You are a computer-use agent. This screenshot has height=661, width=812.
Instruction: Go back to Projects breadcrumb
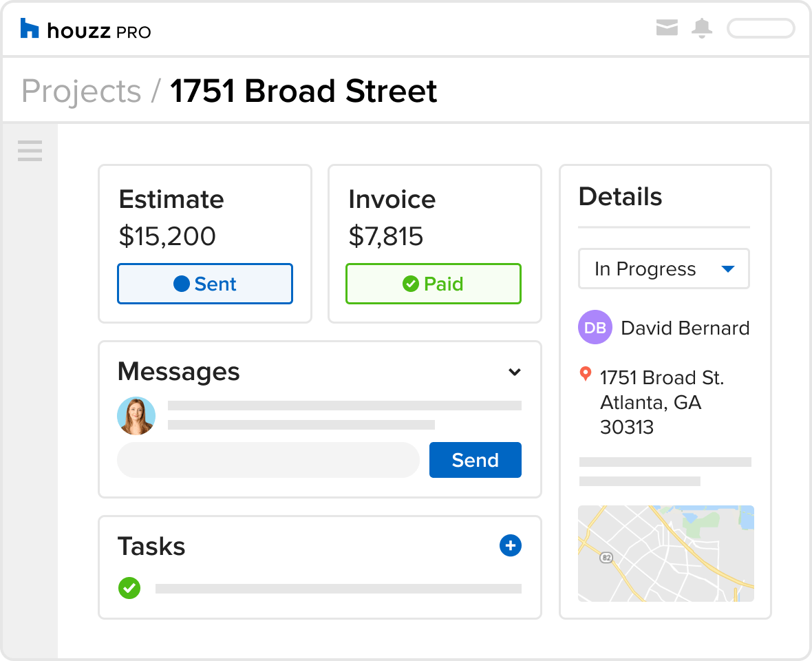pyautogui.click(x=81, y=92)
